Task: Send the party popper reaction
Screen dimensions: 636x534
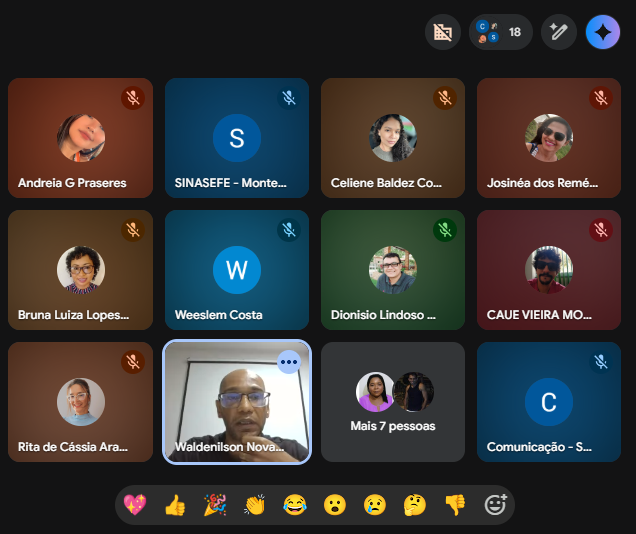Action: (x=215, y=505)
